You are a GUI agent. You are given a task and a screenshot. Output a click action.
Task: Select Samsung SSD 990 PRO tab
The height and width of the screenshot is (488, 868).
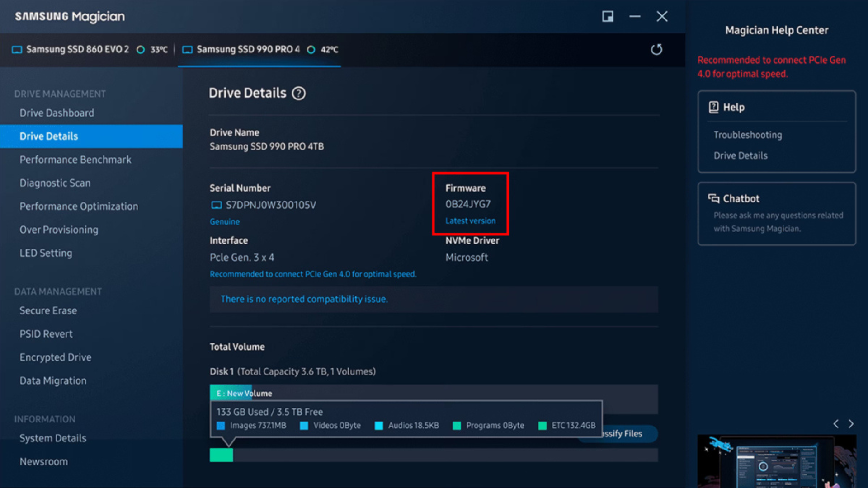pyautogui.click(x=248, y=49)
